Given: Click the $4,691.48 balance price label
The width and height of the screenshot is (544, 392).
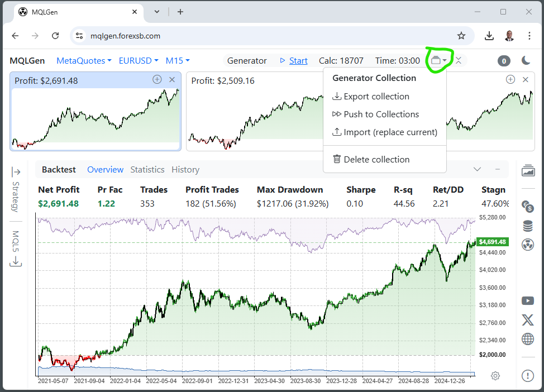Looking at the screenshot, I should pos(493,242).
